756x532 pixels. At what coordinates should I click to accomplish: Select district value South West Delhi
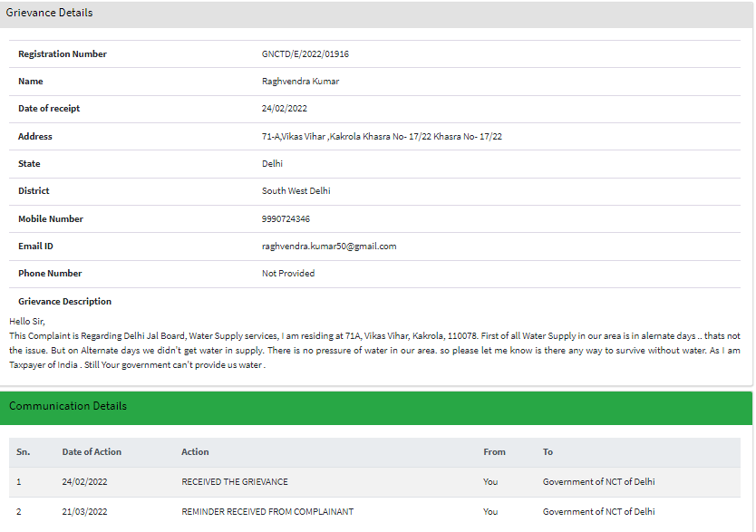tap(296, 191)
